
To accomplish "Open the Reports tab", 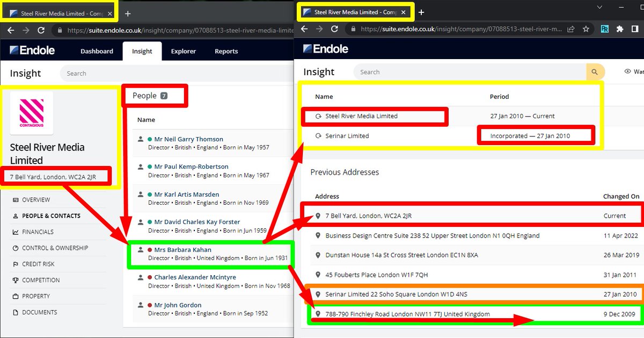I will (x=226, y=51).
